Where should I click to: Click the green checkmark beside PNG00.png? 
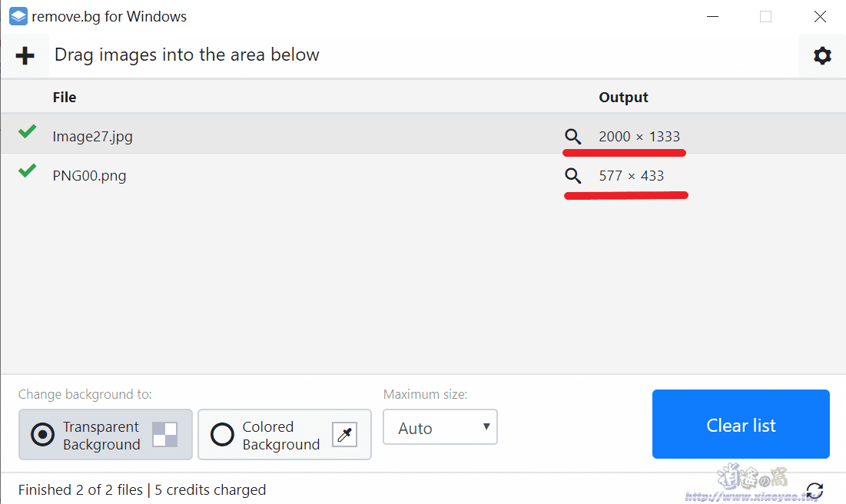point(27,171)
